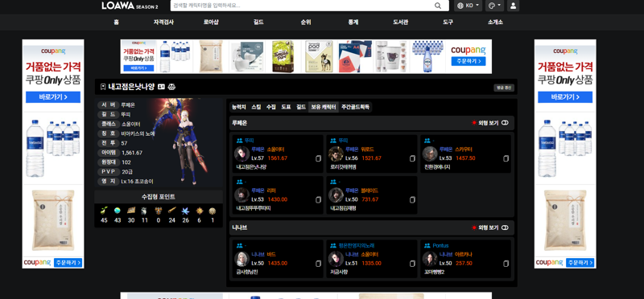Switch to the 능력치 tab

click(x=239, y=107)
